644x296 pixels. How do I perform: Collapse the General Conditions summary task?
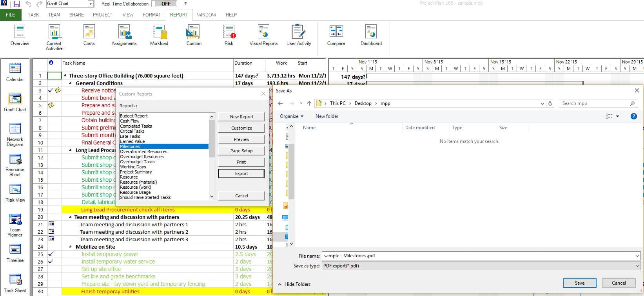tap(71, 83)
